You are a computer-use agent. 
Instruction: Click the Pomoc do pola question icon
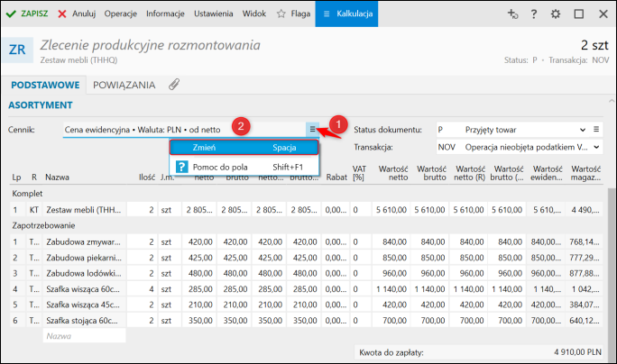pos(181,167)
